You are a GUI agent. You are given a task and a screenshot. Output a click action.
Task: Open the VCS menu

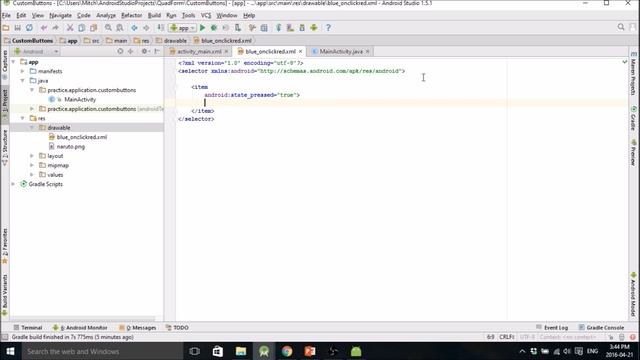206,16
